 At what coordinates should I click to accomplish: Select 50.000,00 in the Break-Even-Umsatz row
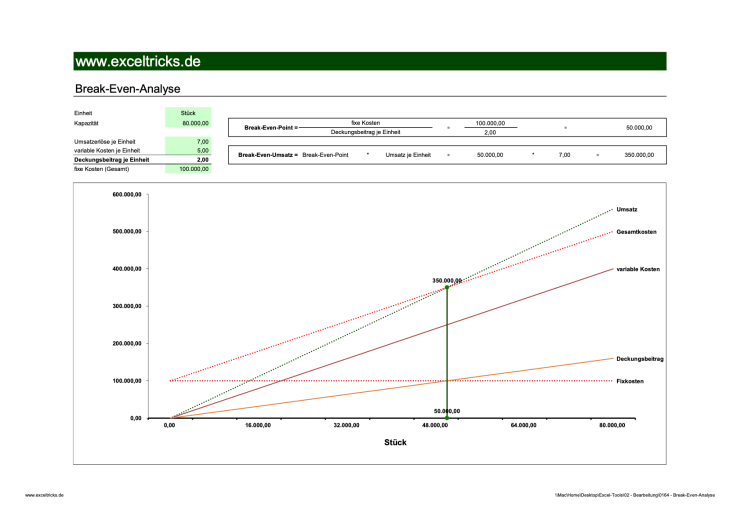(490, 155)
